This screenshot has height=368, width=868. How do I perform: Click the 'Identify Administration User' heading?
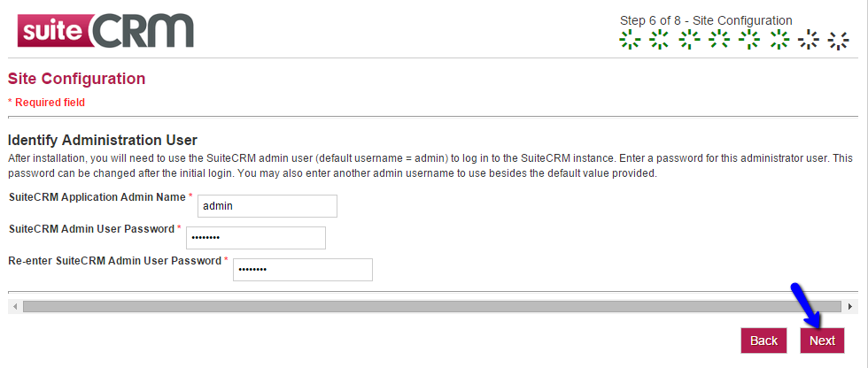pos(103,139)
